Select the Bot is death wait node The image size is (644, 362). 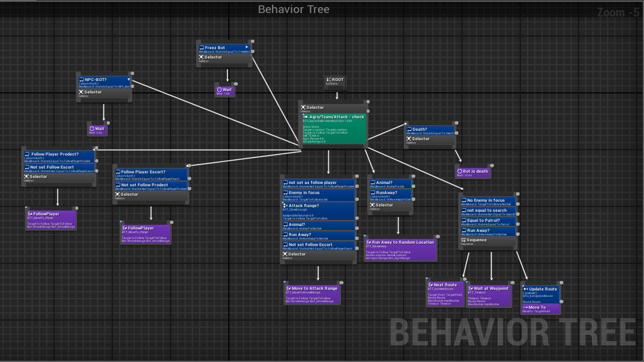473,173
